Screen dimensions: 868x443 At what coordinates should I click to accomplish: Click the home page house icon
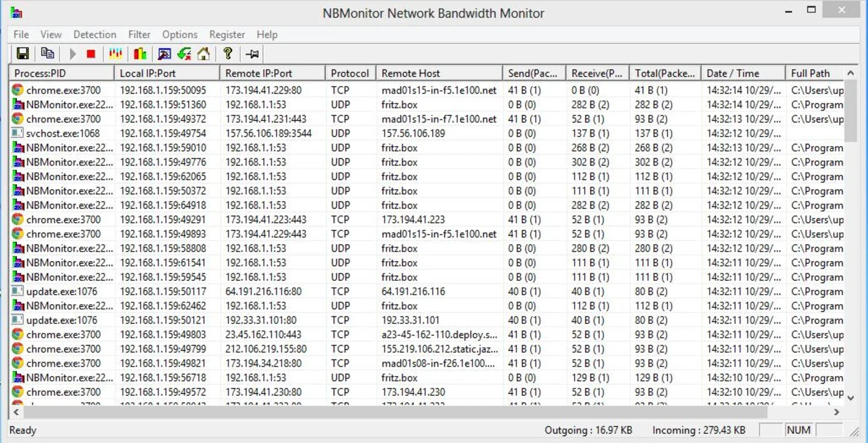click(204, 54)
